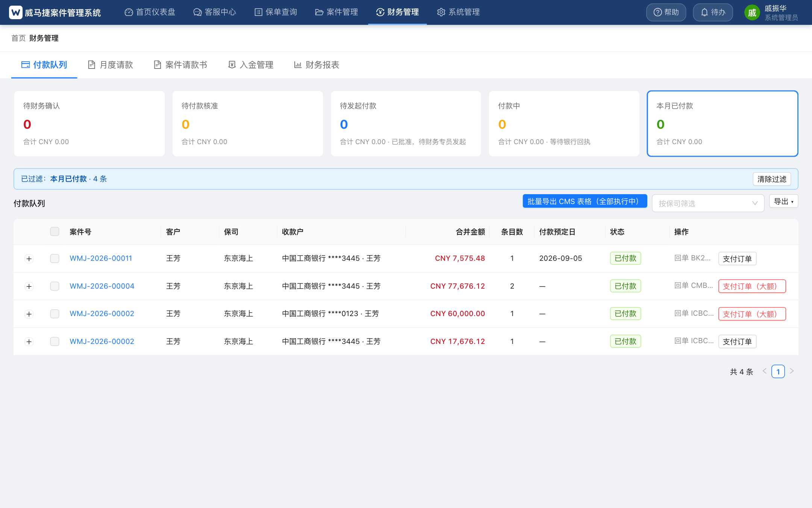Click 支付订单 for the CNY 7,575.48 row

(x=737, y=259)
